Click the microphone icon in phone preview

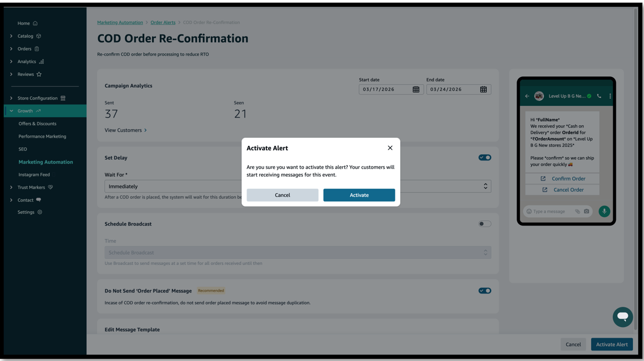tap(604, 211)
